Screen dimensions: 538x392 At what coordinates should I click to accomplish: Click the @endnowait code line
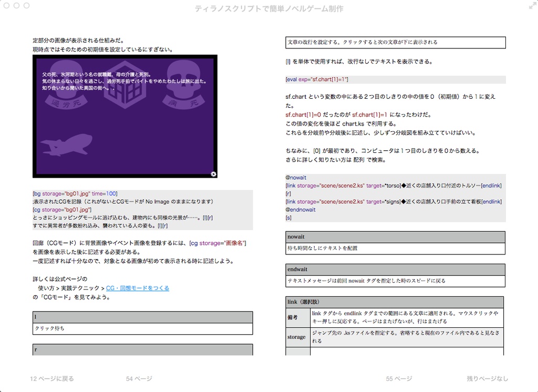coord(300,210)
